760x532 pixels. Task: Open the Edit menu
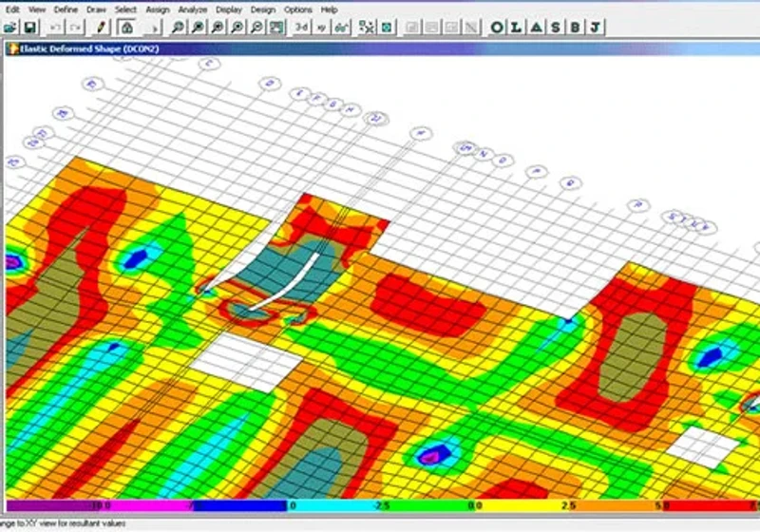pyautogui.click(x=12, y=9)
